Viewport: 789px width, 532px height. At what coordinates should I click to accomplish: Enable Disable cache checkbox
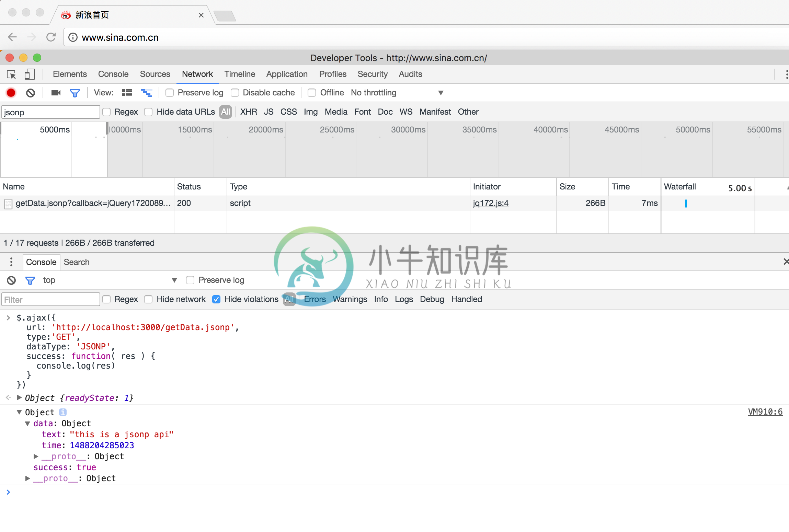pos(235,93)
